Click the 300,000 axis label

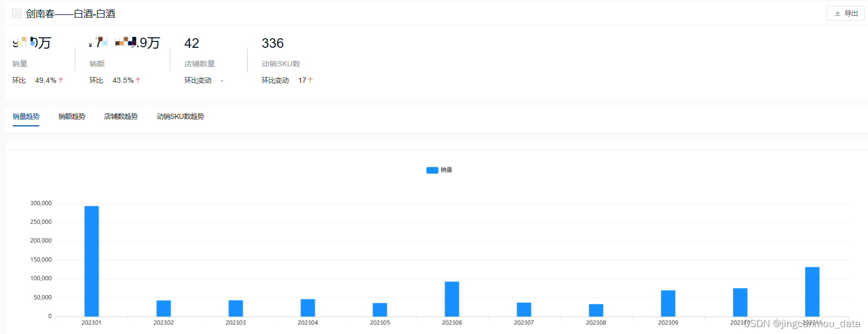(x=41, y=203)
